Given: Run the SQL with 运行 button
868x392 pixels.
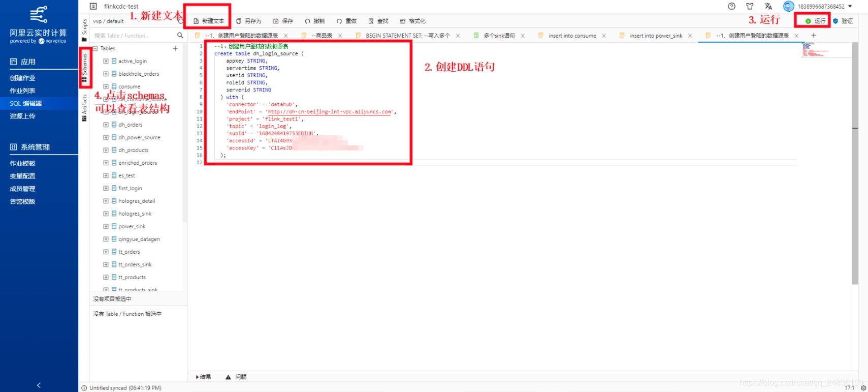Looking at the screenshot, I should click(x=815, y=21).
